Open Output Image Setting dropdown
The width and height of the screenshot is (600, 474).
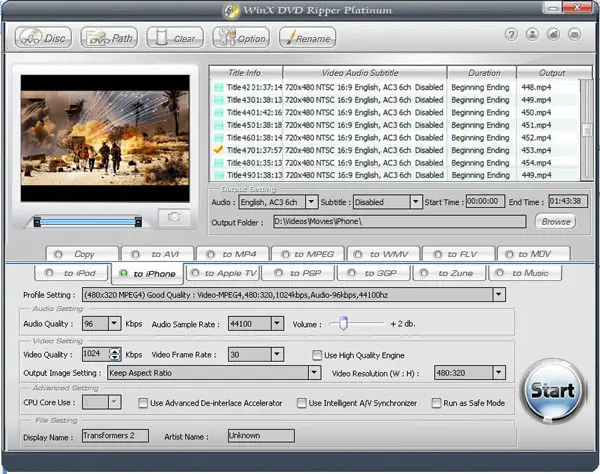tap(314, 373)
